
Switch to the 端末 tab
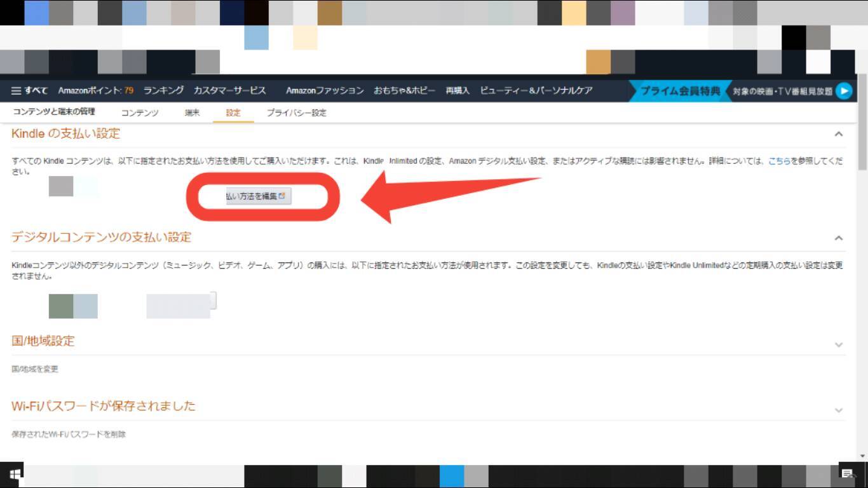[x=192, y=112]
